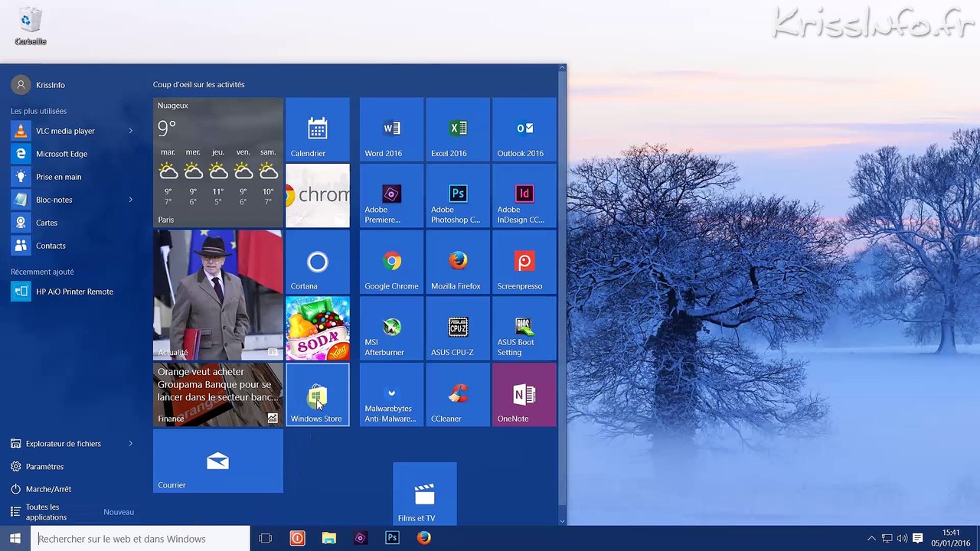Screen dimensions: 980x551
Task: Open File Explorer from the taskbar
Action: pyautogui.click(x=329, y=539)
